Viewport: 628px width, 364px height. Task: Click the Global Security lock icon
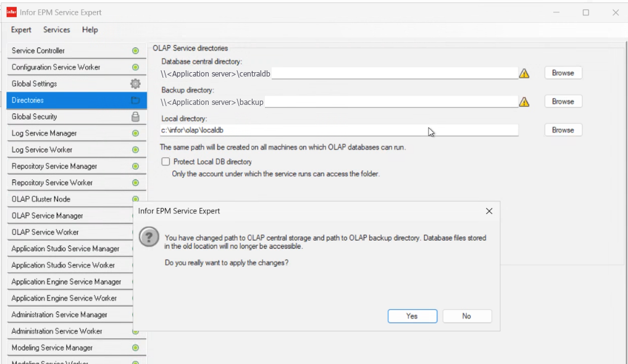(135, 117)
